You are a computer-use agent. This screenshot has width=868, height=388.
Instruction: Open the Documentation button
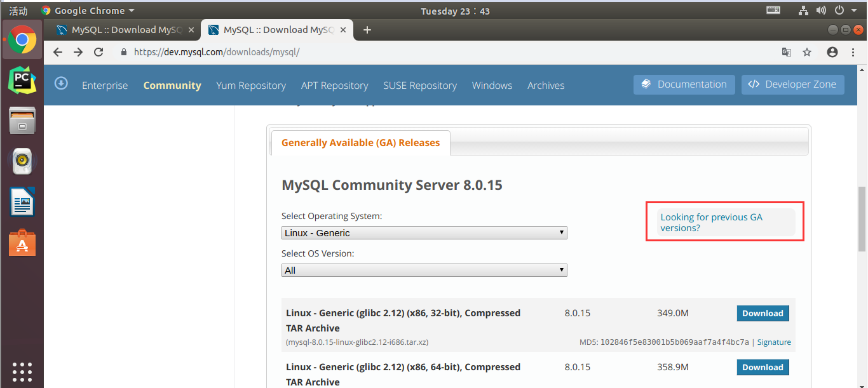[684, 84]
